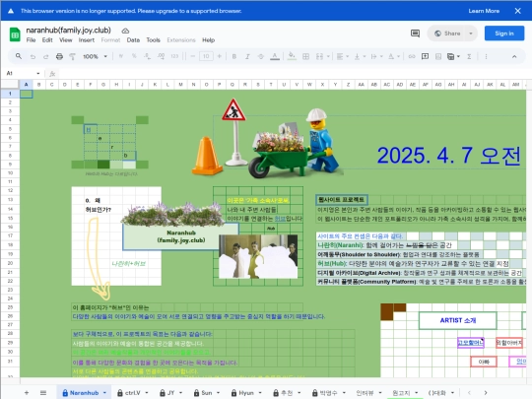Viewport: 532px width, 399px height.
Task: Open the Help menu
Action: (x=208, y=40)
